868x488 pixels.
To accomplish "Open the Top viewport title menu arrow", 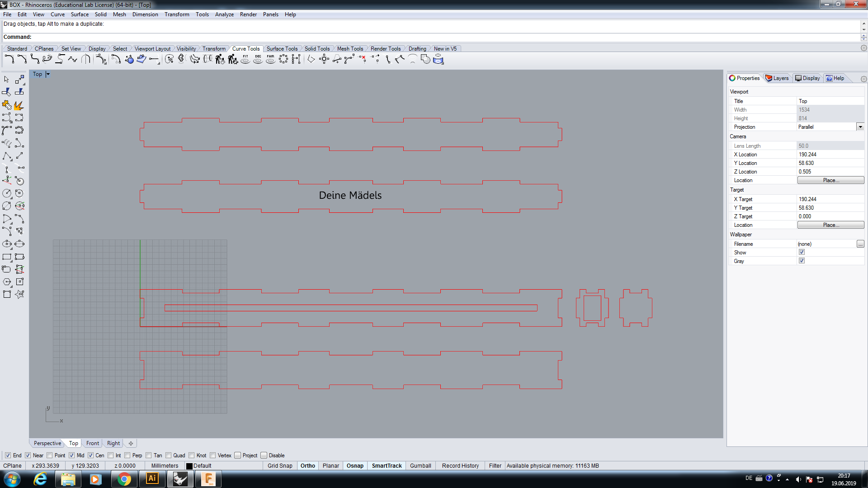I will point(48,74).
